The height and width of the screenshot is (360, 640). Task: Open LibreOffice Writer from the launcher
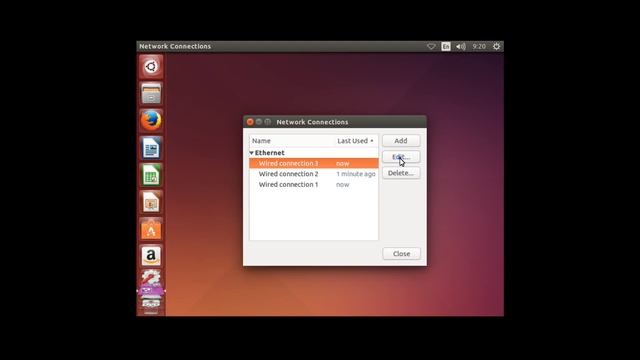[151, 148]
